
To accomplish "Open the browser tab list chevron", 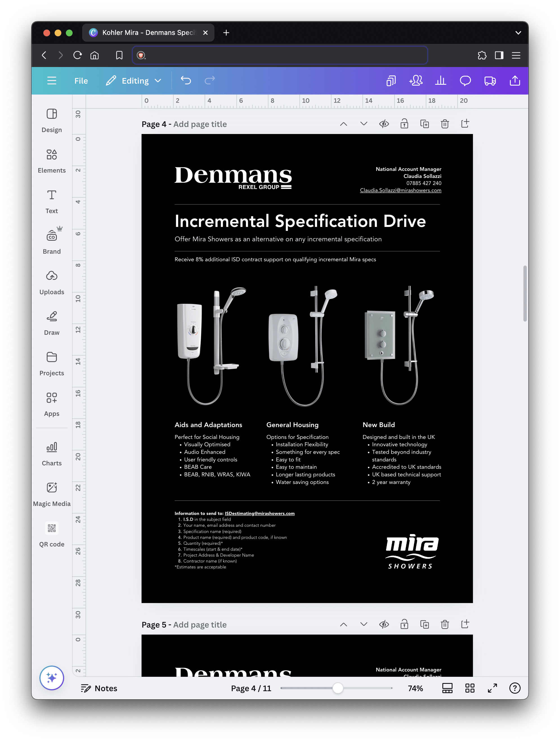I will point(518,33).
